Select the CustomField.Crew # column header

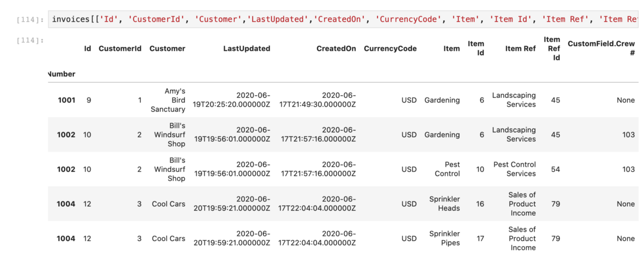pos(601,48)
